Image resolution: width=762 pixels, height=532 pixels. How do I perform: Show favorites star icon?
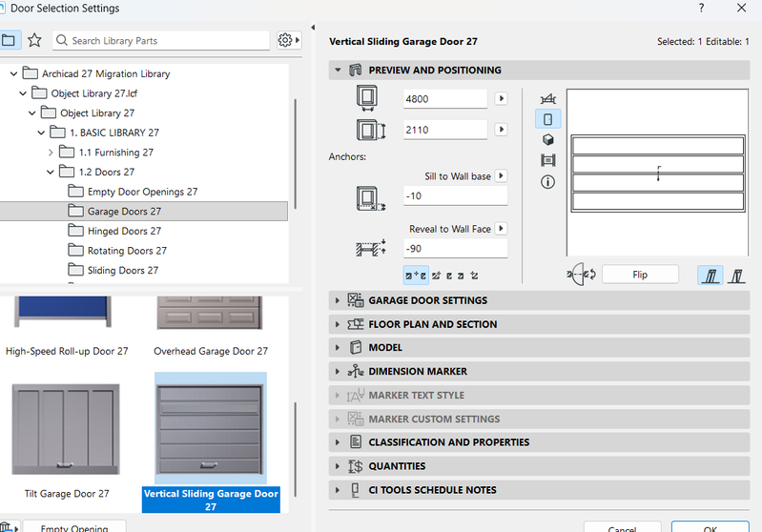(34, 40)
